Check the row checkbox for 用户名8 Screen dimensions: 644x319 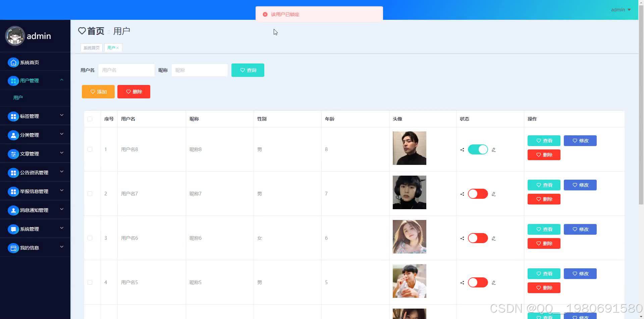(90, 149)
